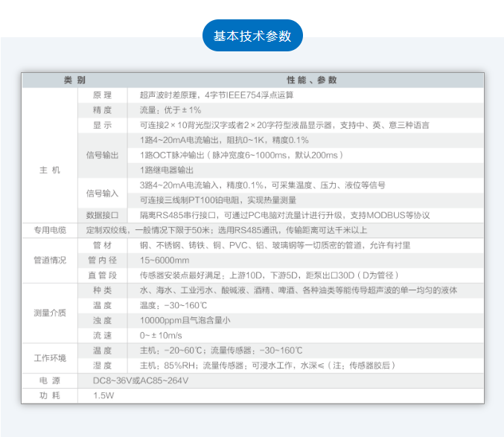Click the 主机 category cell
504x437 pixels.
(49, 170)
